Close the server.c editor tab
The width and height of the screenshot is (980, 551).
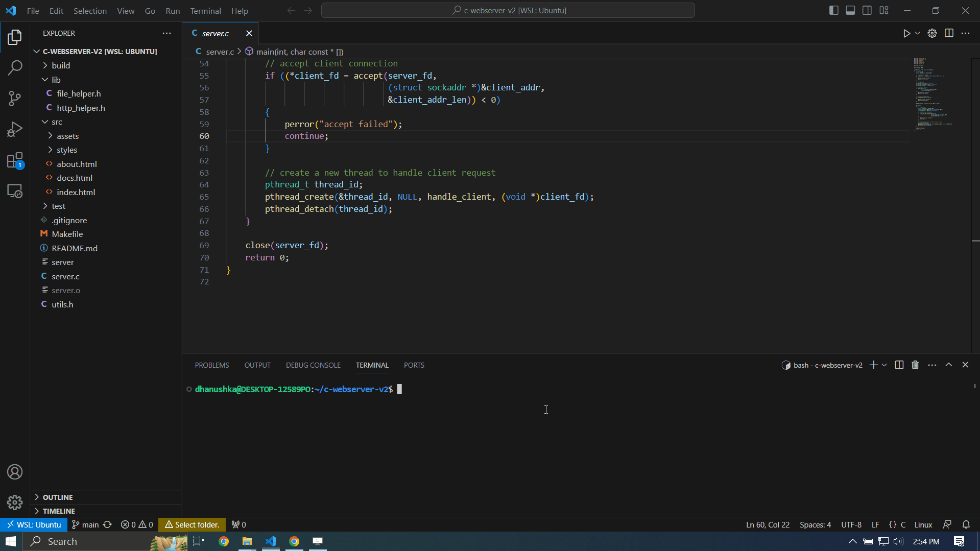point(249,33)
